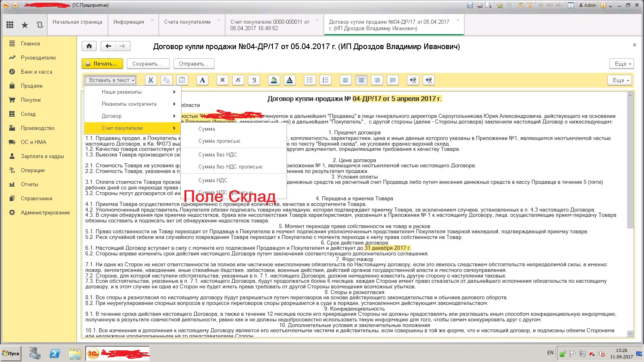The image size is (644, 362).
Task: Click the font settings 'A' icon
Action: click(x=202, y=80)
